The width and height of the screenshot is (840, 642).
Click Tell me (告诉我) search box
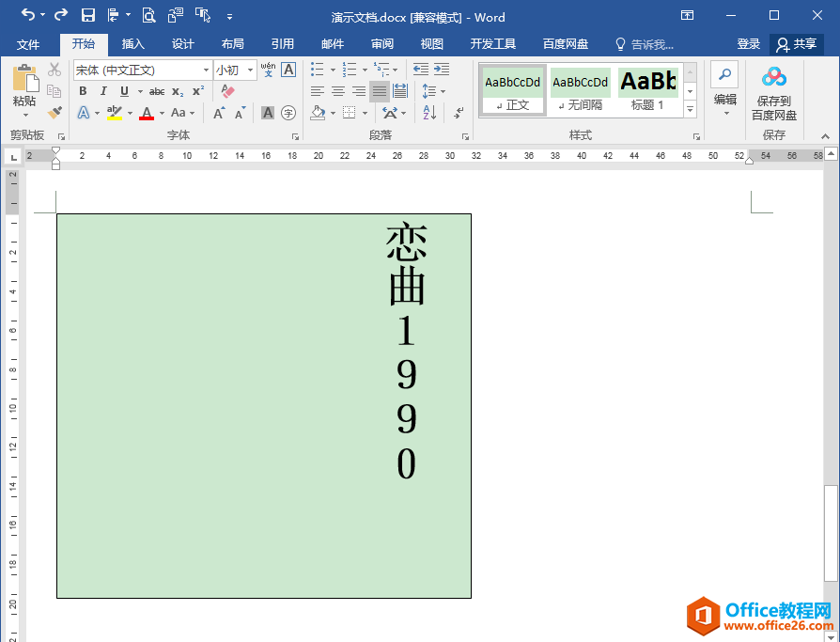tap(645, 44)
